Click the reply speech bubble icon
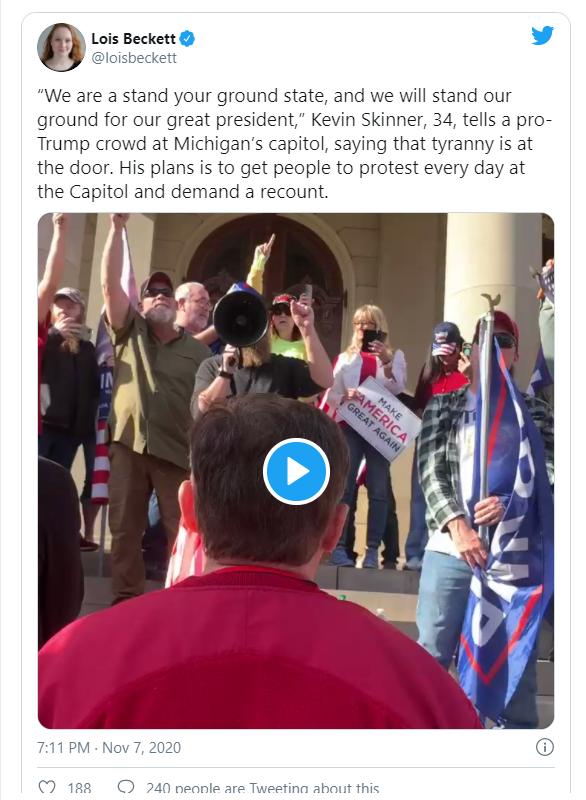The width and height of the screenshot is (586, 800). pyautogui.click(x=126, y=787)
